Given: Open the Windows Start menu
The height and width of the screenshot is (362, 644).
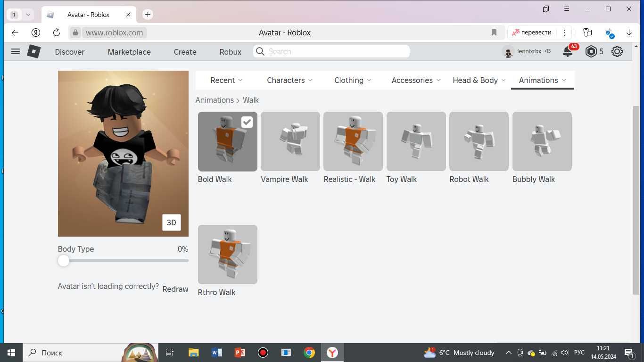Looking at the screenshot, I should point(11,353).
